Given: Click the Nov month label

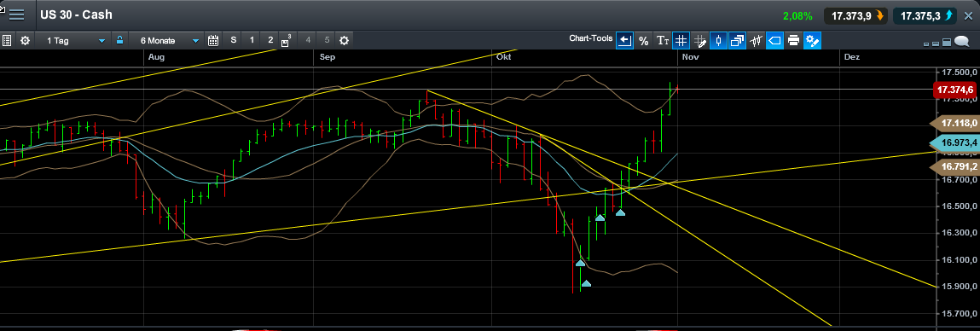Looking at the screenshot, I should coord(690,57).
